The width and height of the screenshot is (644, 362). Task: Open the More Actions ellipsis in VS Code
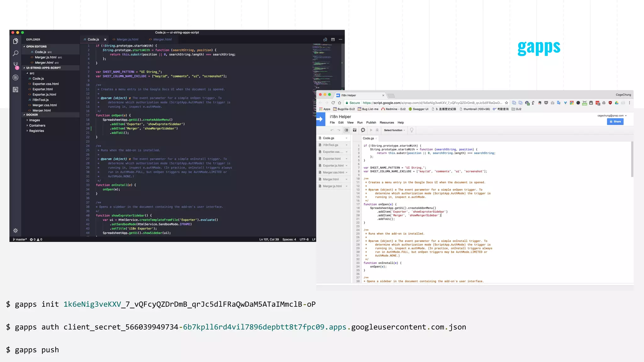click(x=340, y=40)
